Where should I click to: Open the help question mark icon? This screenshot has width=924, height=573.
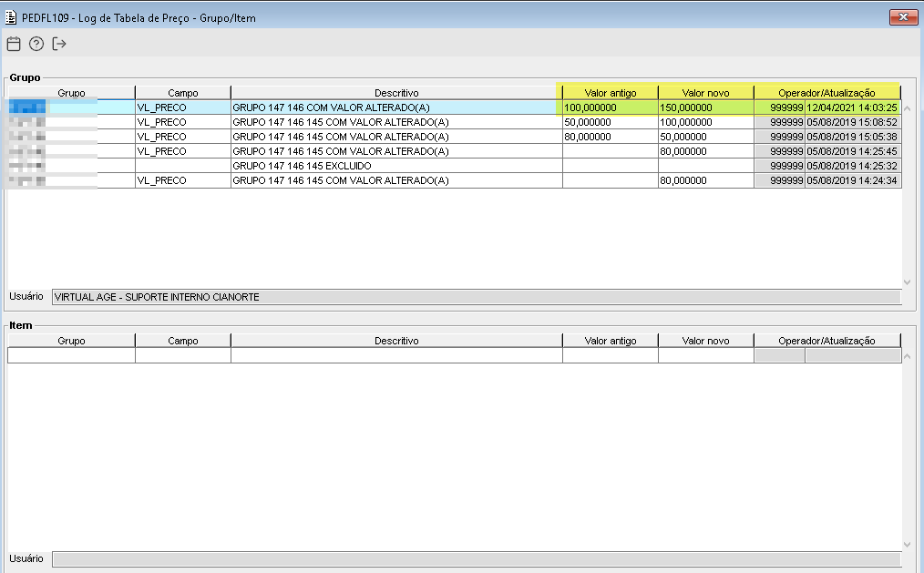[x=36, y=44]
